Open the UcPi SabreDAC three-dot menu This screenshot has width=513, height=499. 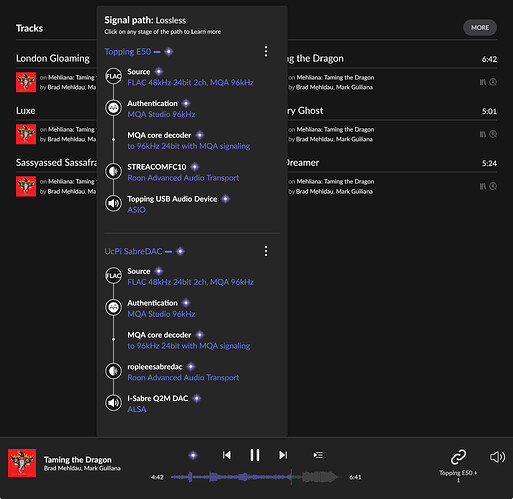point(266,251)
